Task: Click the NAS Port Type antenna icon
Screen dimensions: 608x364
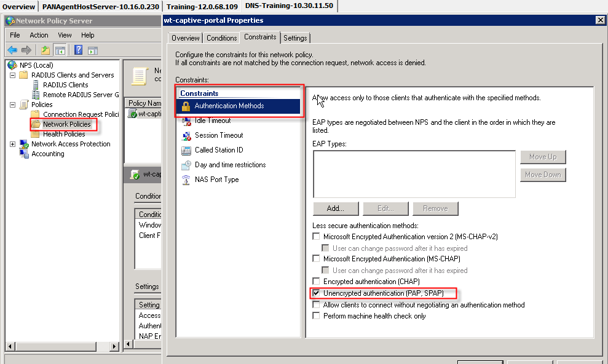Action: (x=186, y=180)
